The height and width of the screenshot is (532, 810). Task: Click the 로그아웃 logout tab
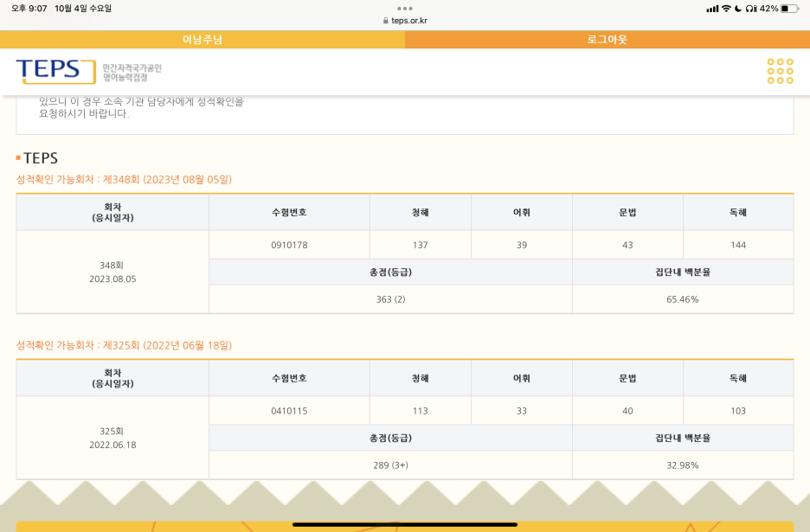tap(607, 39)
